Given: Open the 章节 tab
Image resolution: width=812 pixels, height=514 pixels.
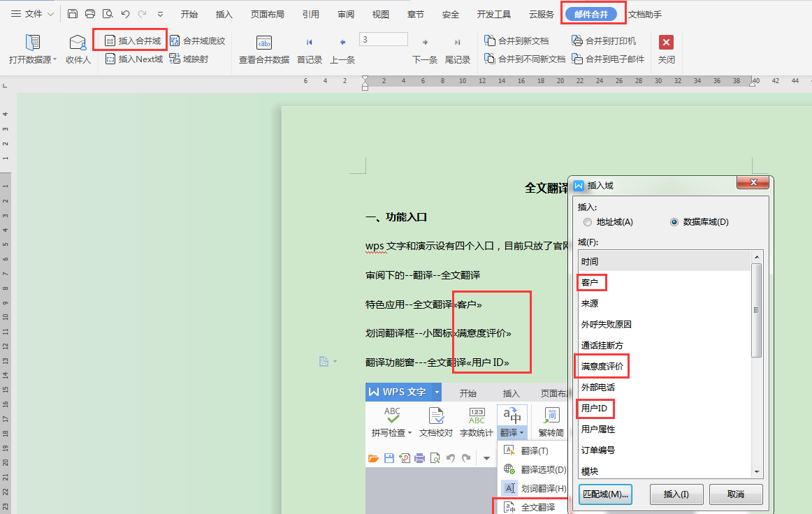Looking at the screenshot, I should [x=415, y=15].
